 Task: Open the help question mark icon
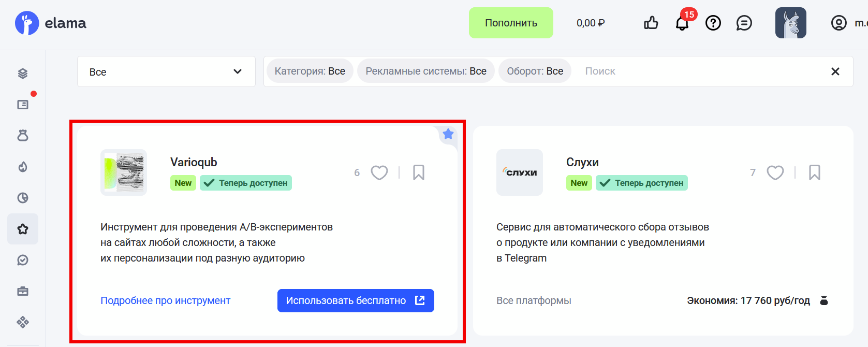(713, 23)
